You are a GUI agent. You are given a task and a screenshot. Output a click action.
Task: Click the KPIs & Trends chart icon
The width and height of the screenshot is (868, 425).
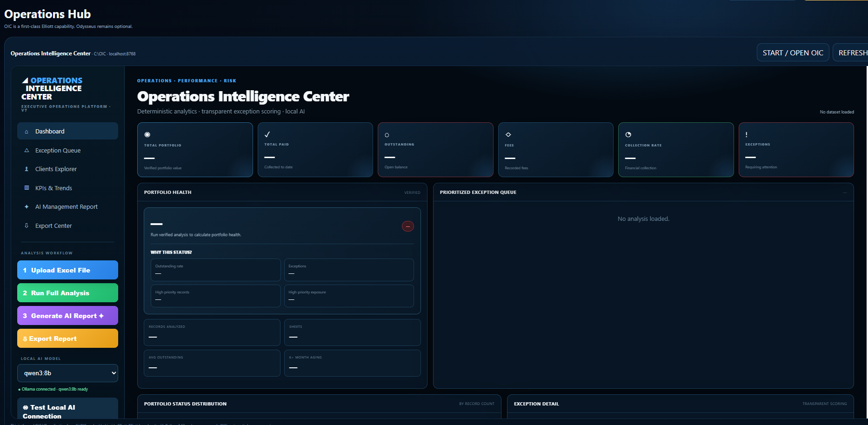pyautogui.click(x=27, y=188)
